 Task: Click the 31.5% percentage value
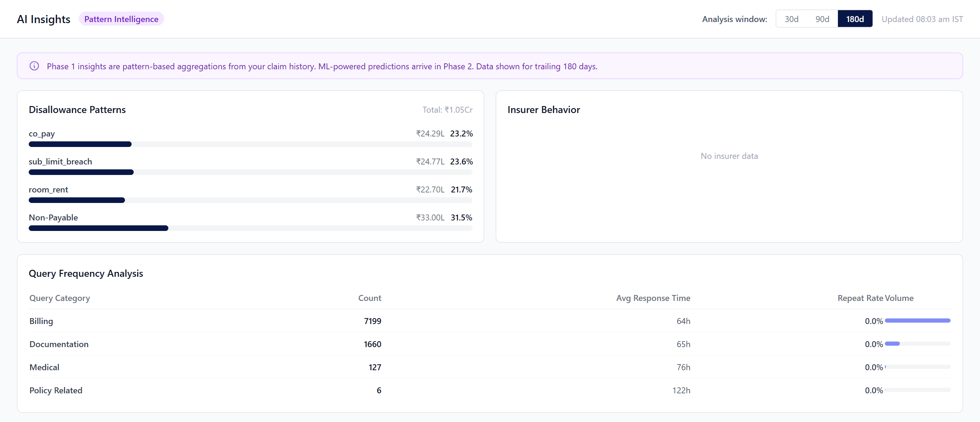pos(461,217)
